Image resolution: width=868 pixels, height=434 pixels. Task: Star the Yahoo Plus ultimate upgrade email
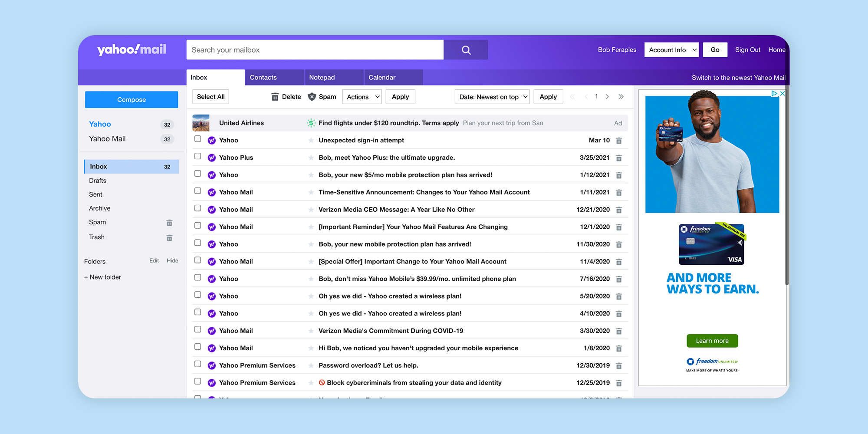tap(311, 158)
